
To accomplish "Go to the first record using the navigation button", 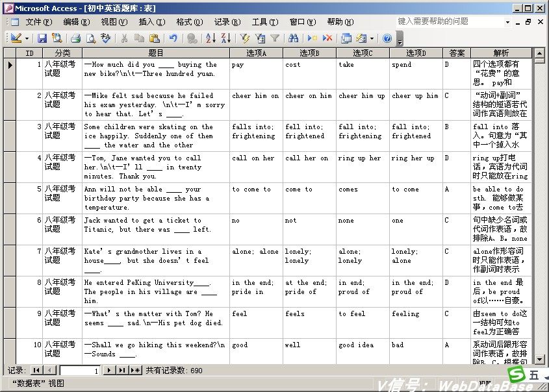I will coord(36,370).
